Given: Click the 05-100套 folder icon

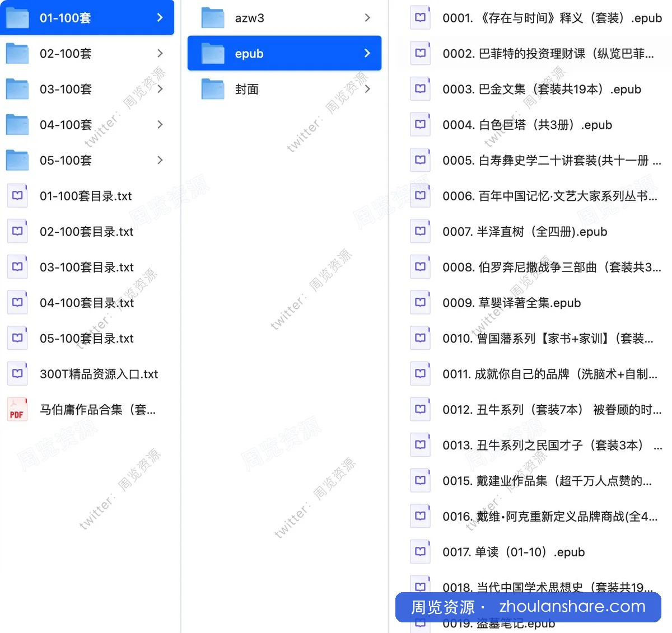Looking at the screenshot, I should [17, 160].
